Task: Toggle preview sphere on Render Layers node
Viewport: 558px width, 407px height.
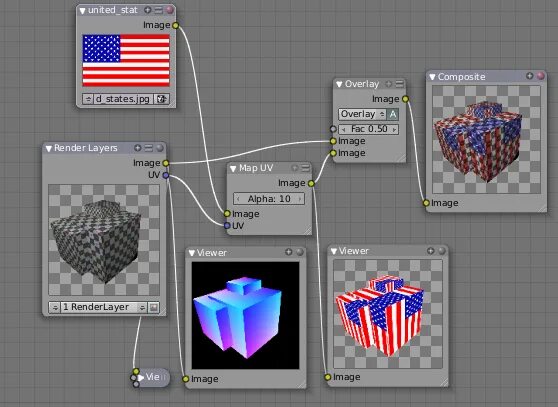Action: [x=160, y=148]
